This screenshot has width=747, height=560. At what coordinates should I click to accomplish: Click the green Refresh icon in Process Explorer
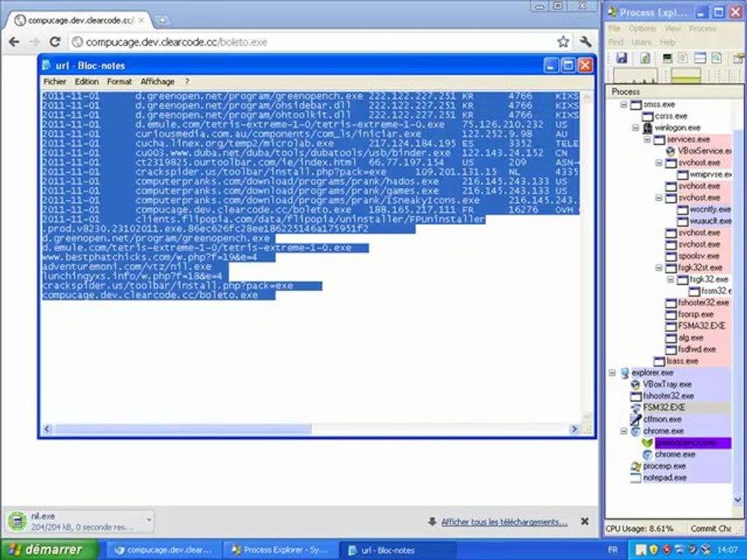pyautogui.click(x=645, y=58)
